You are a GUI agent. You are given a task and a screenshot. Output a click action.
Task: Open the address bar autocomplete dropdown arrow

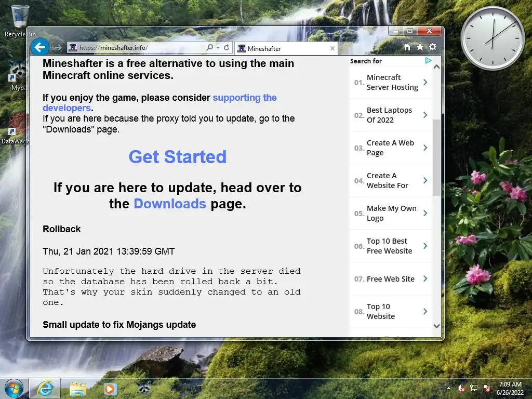[218, 48]
